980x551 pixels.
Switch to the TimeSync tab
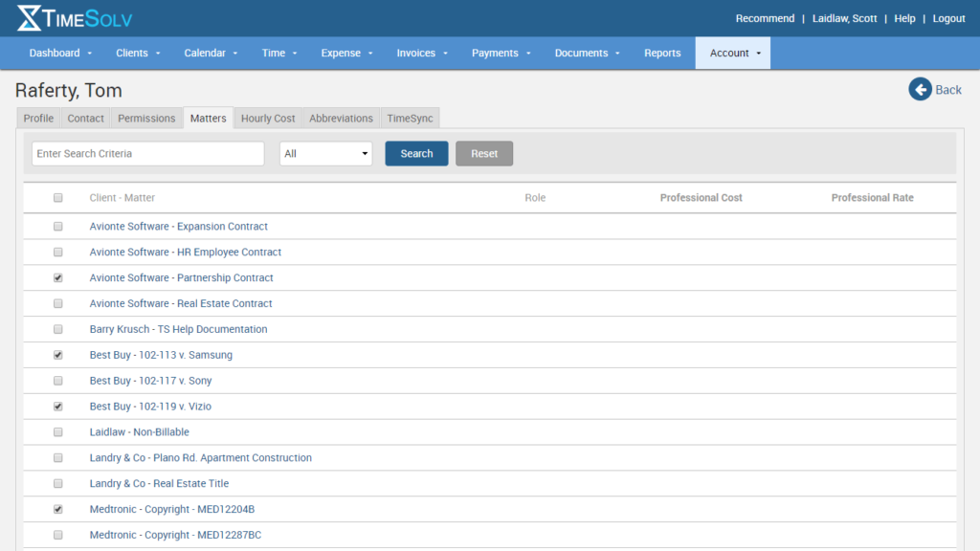point(410,118)
